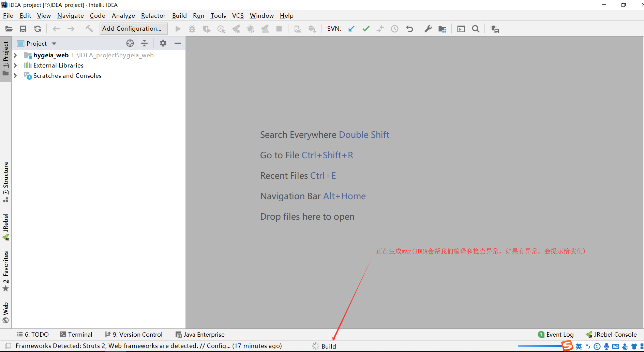Click the Build progress bar
The width and height of the screenshot is (644, 352).
(x=540, y=346)
